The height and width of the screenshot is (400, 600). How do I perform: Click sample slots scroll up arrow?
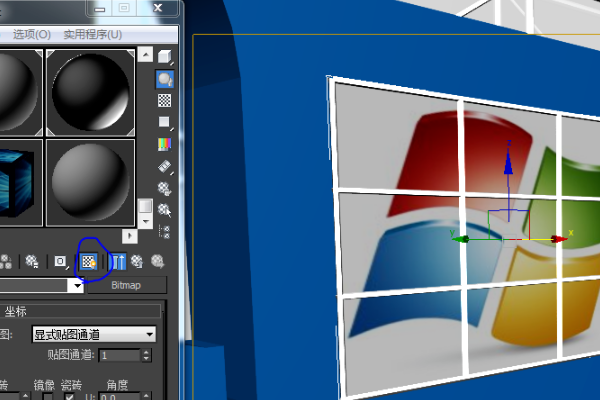click(x=145, y=54)
